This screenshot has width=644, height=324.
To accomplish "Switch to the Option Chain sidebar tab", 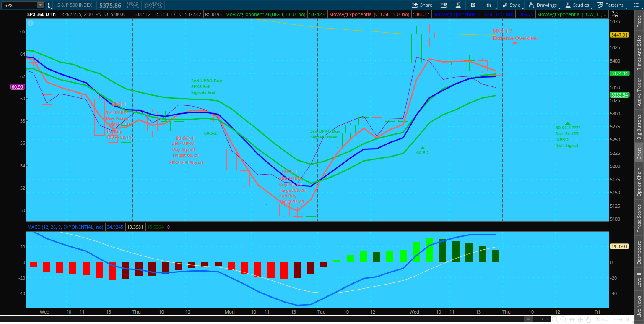I will pyautogui.click(x=639, y=182).
